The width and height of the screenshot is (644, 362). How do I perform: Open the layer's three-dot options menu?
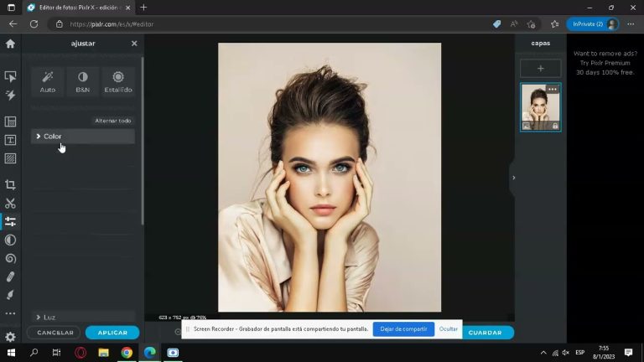(x=552, y=90)
